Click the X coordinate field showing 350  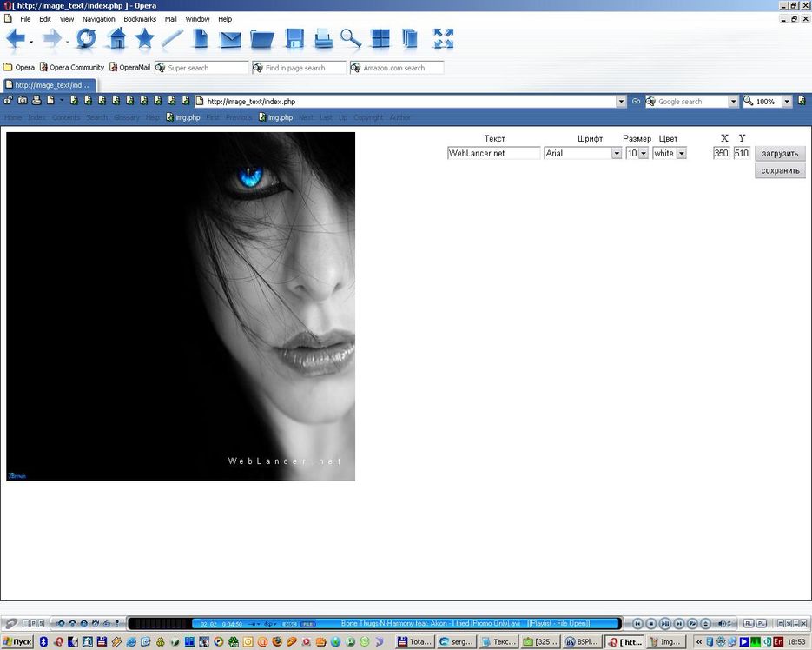722,153
